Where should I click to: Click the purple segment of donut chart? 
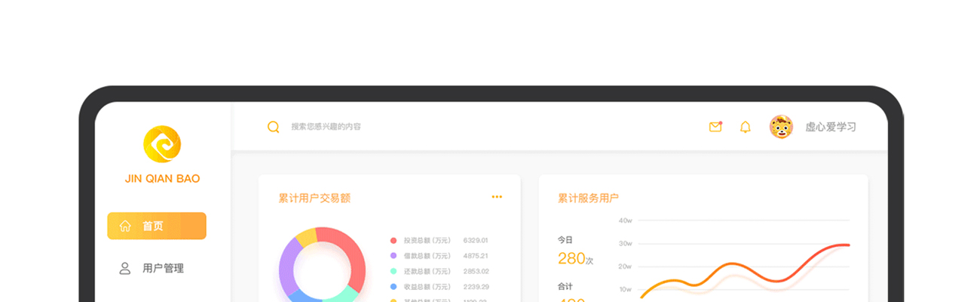[287, 267]
